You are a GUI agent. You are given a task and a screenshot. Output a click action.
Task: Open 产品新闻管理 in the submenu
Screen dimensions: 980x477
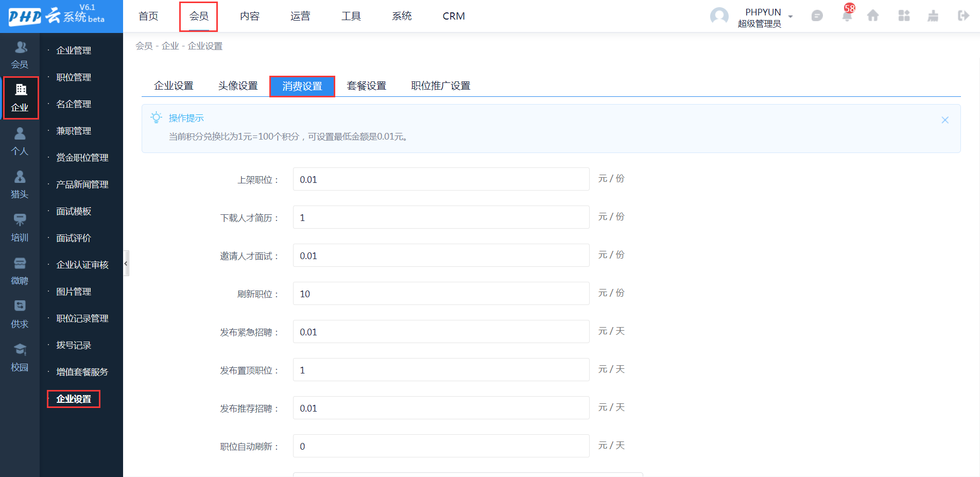82,184
